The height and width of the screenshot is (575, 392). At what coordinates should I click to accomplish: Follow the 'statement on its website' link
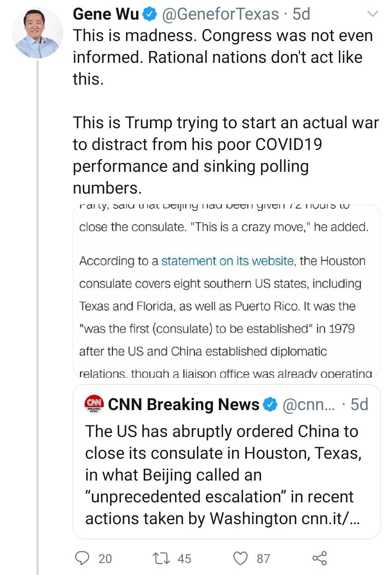point(228,261)
